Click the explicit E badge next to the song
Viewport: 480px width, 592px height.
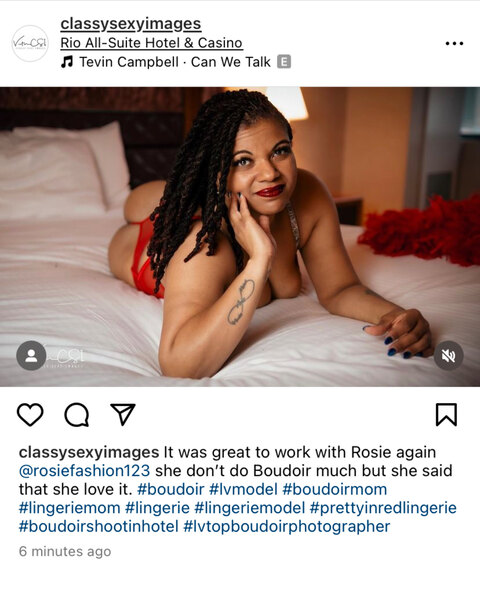coord(284,62)
